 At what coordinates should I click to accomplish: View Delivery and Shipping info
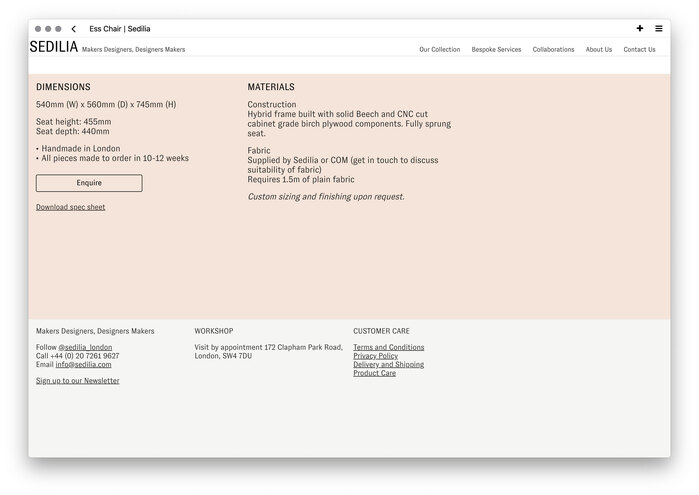(389, 364)
